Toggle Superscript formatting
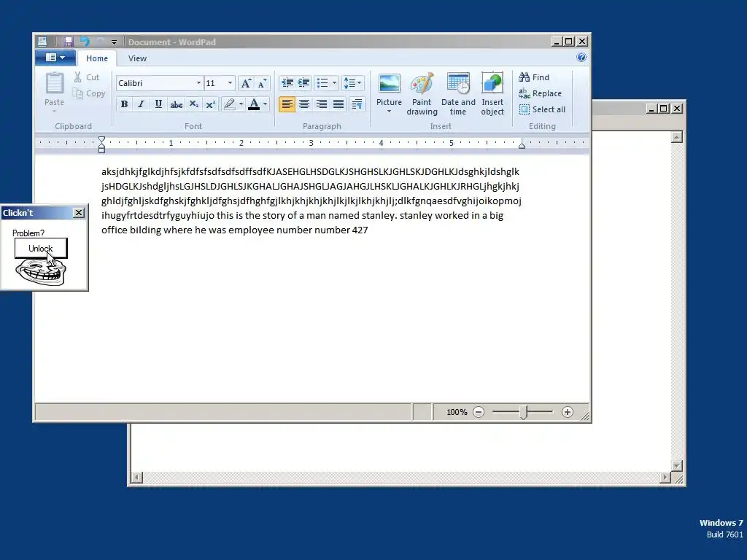The image size is (747, 560). pyautogui.click(x=210, y=104)
